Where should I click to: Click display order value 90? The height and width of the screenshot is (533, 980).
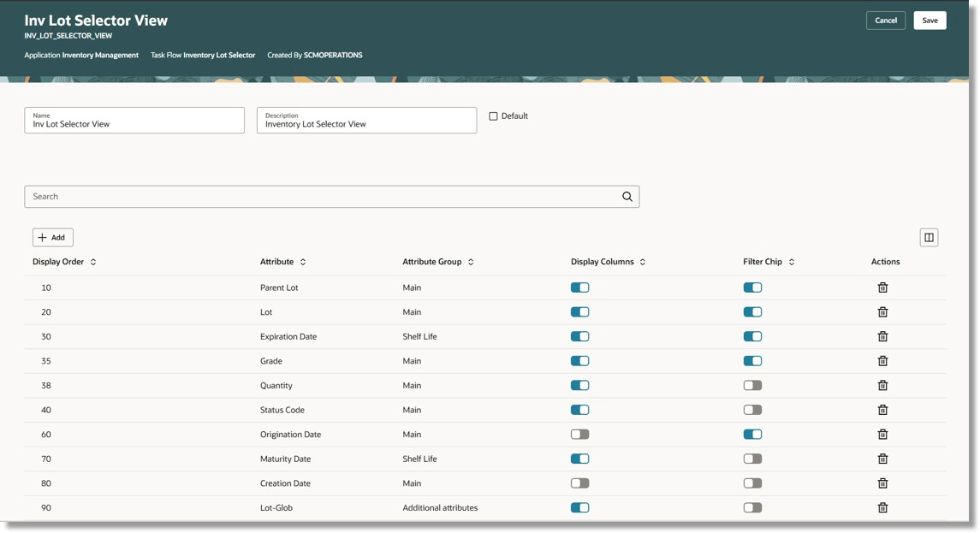(46, 507)
